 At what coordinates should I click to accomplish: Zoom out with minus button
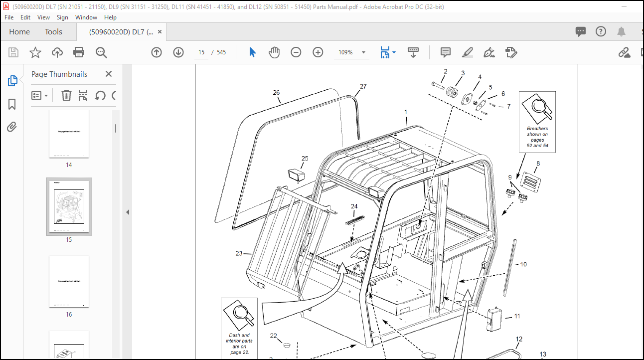coord(296,52)
